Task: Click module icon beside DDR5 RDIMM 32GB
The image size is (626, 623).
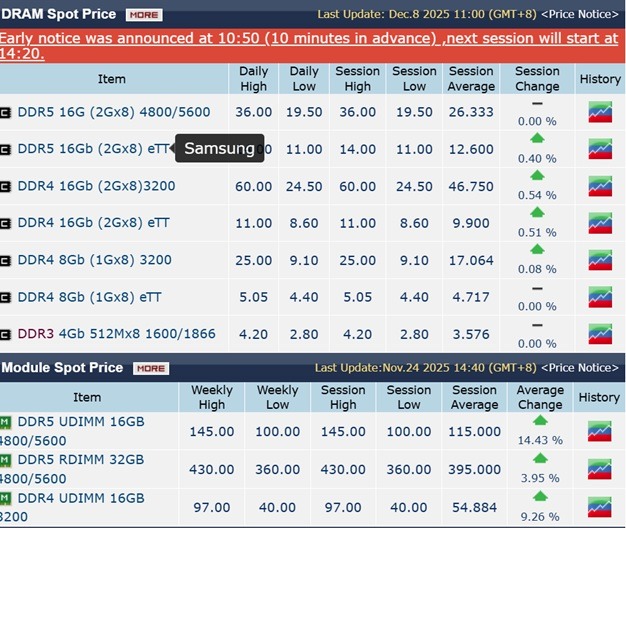Action: pyautogui.click(x=6, y=460)
